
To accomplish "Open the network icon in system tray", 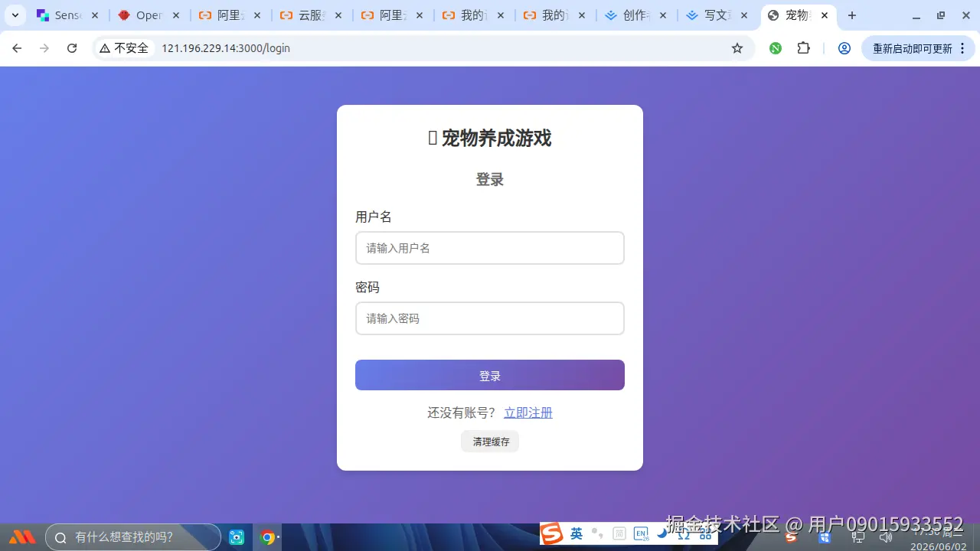I will [x=857, y=537].
